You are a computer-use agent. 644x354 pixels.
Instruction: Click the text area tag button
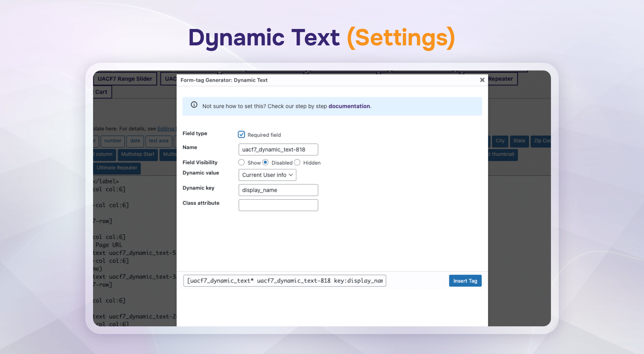tap(159, 141)
